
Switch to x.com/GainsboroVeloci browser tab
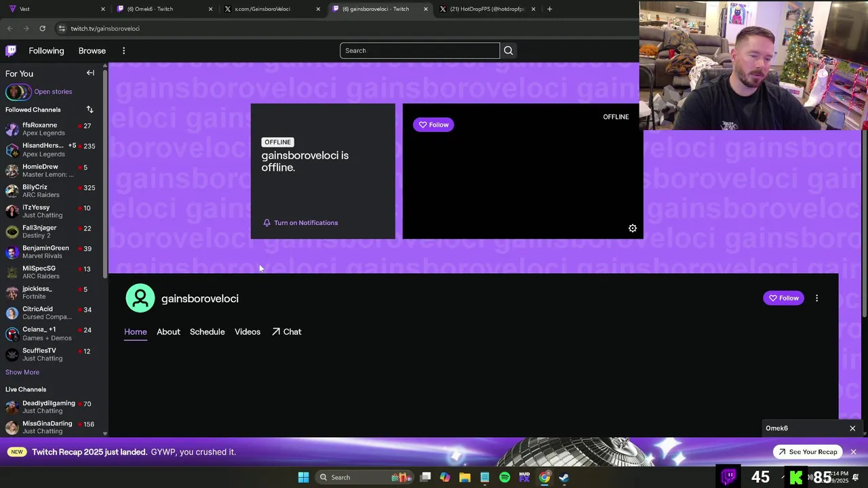tap(271, 9)
